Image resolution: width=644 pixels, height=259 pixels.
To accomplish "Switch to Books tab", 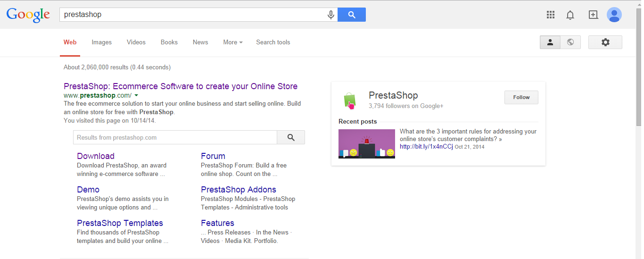I will pyautogui.click(x=169, y=42).
